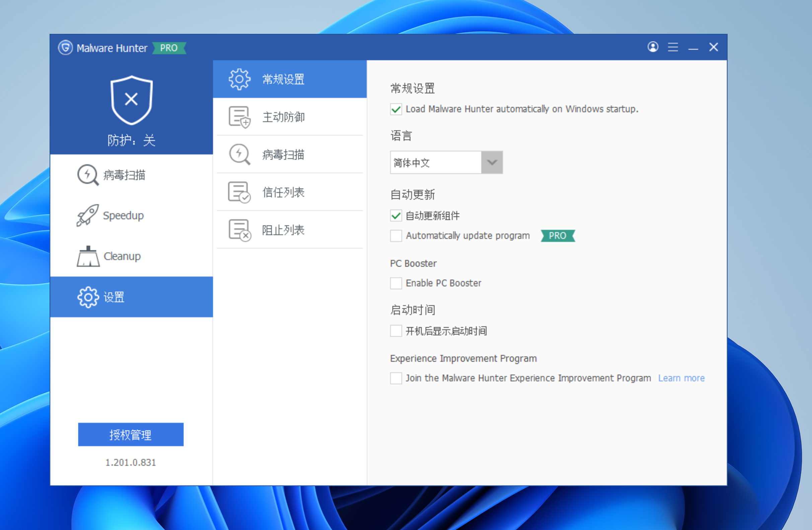The height and width of the screenshot is (530, 812).
Task: Switch to 阻止列表 settings tab
Action: coord(290,230)
